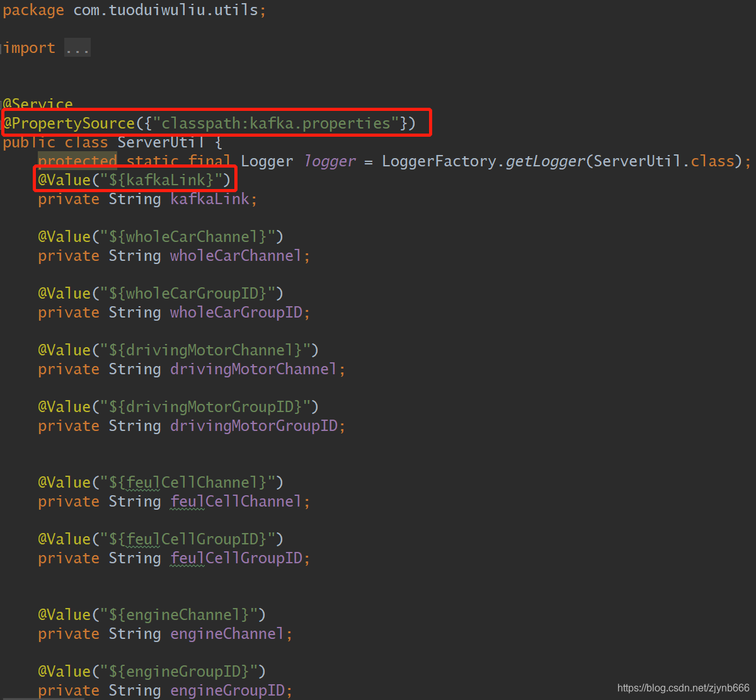Image resolution: width=756 pixels, height=700 pixels.
Task: Click the kafkaLink field name
Action: click(x=210, y=199)
